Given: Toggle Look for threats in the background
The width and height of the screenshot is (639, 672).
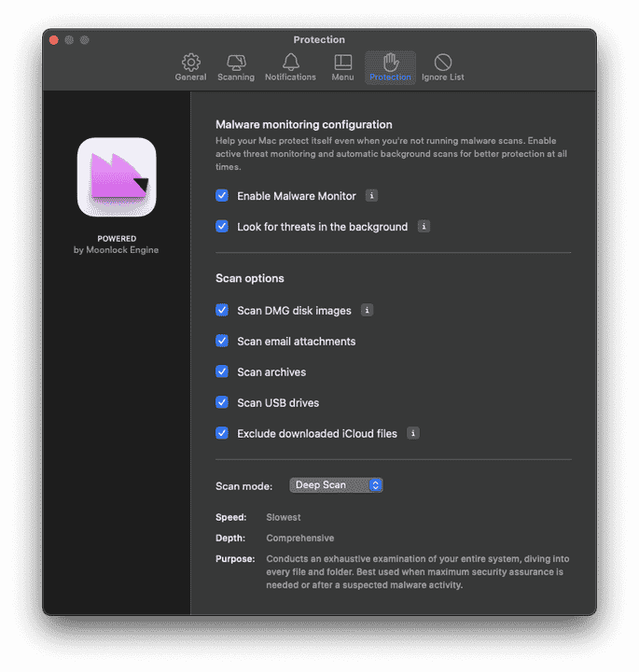Looking at the screenshot, I should [x=222, y=226].
